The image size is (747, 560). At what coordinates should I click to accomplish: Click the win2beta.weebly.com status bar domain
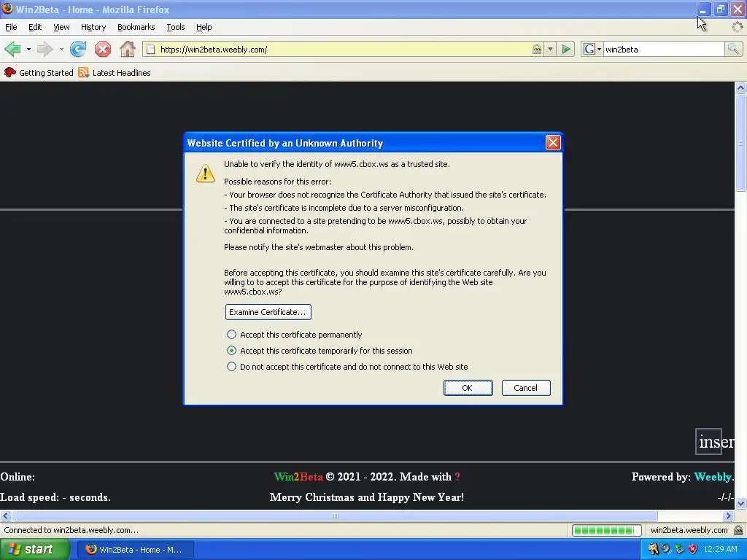(689, 530)
